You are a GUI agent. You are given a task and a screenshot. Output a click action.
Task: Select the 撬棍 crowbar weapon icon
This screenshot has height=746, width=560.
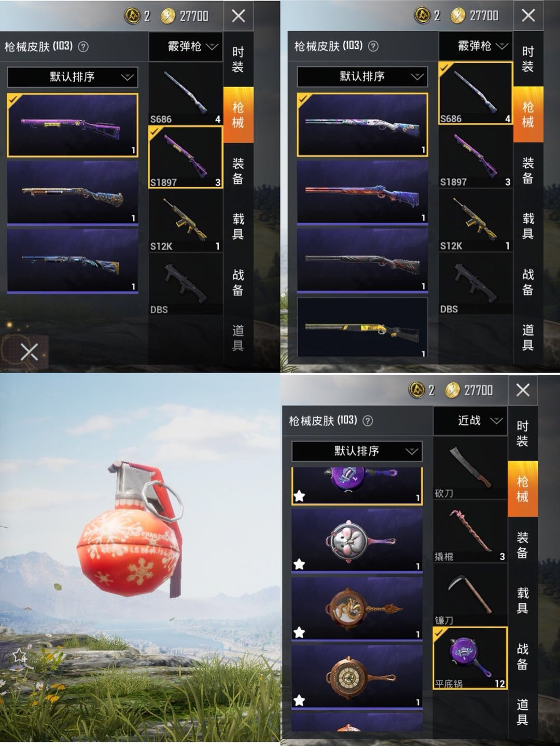pyautogui.click(x=470, y=531)
